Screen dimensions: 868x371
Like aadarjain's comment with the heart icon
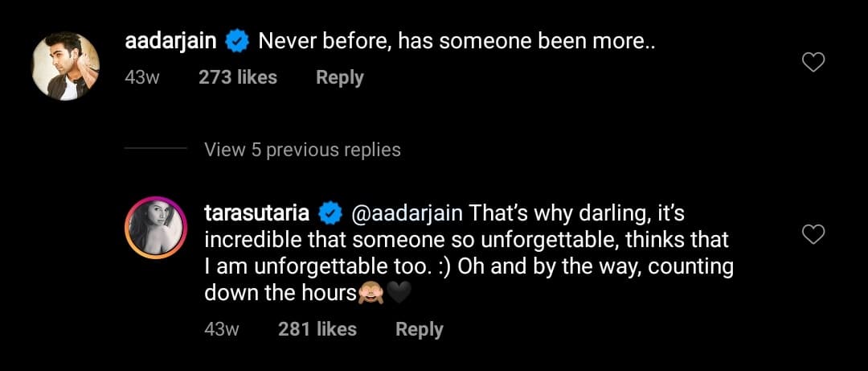(x=814, y=63)
